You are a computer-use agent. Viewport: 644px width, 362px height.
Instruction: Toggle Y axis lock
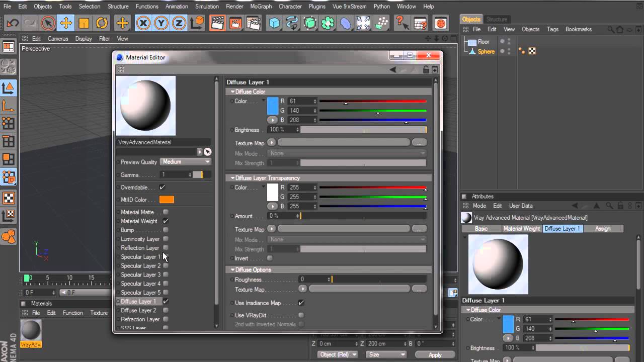[x=161, y=23]
